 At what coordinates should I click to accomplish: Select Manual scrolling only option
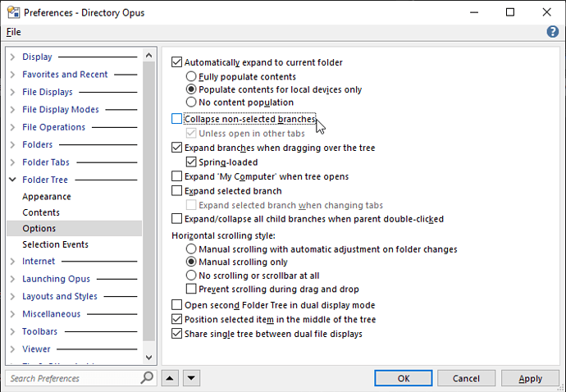(191, 262)
